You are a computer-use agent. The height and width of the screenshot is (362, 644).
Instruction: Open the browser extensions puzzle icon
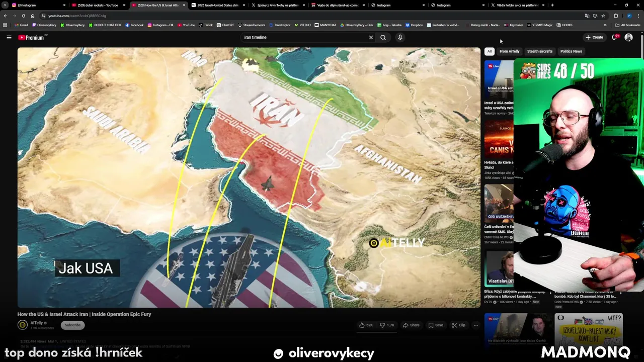pos(616,16)
